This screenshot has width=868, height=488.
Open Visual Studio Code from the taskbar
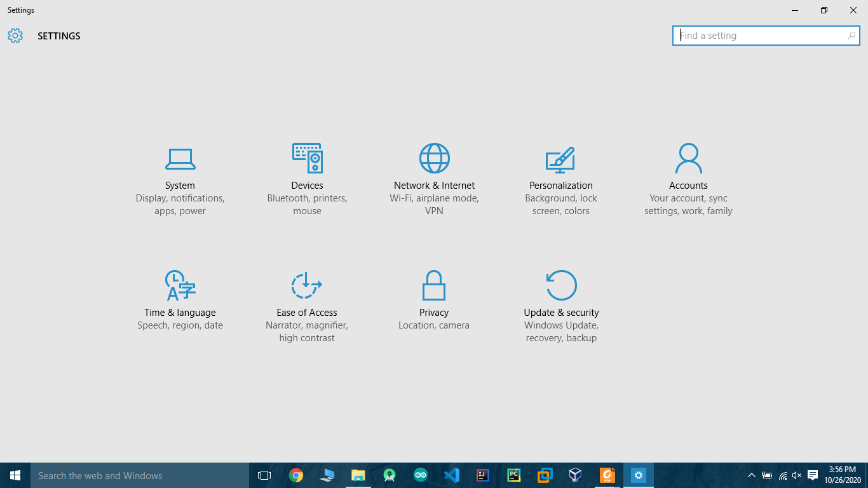coord(452,475)
